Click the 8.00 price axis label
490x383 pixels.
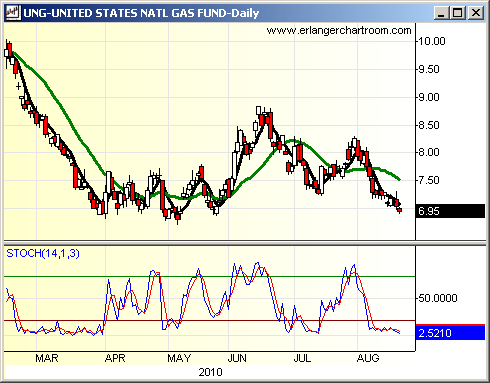point(429,152)
